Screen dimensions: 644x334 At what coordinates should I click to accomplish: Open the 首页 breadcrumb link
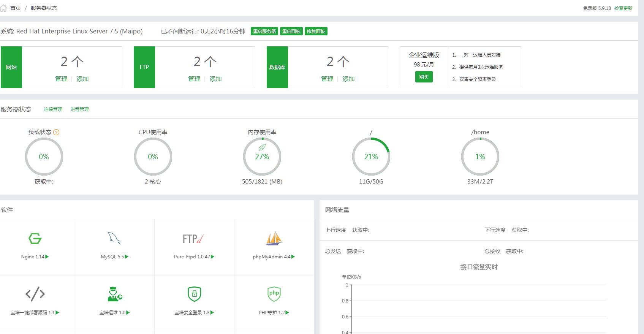(x=16, y=8)
